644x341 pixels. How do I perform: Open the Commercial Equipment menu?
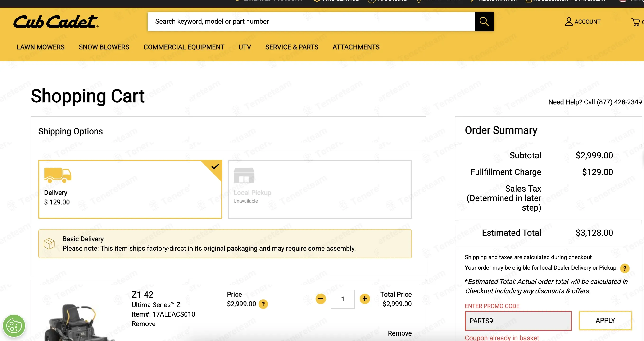point(184,47)
